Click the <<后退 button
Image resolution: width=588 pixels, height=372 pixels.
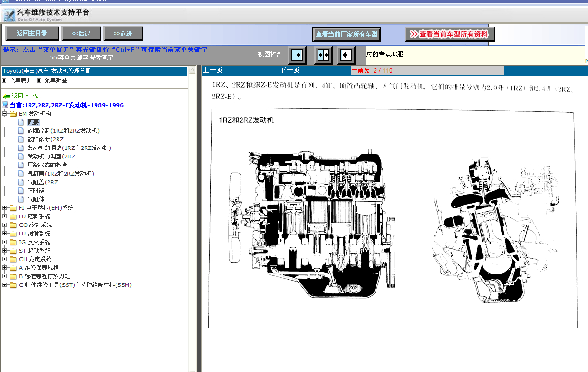[81, 33]
